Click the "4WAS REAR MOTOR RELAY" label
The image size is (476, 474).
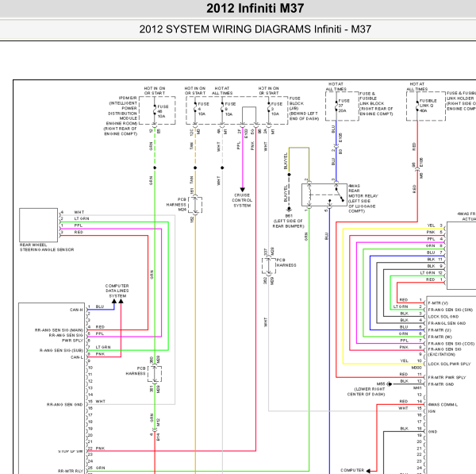click(x=363, y=198)
